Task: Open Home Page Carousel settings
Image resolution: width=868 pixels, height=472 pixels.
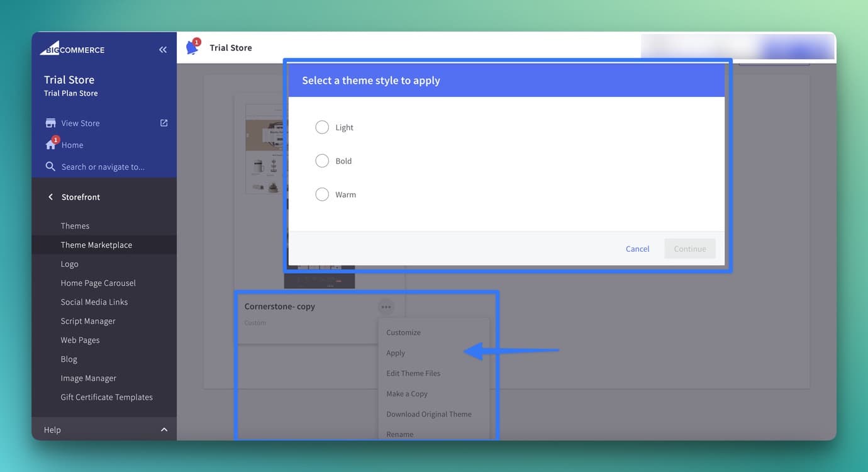Action: click(x=98, y=283)
